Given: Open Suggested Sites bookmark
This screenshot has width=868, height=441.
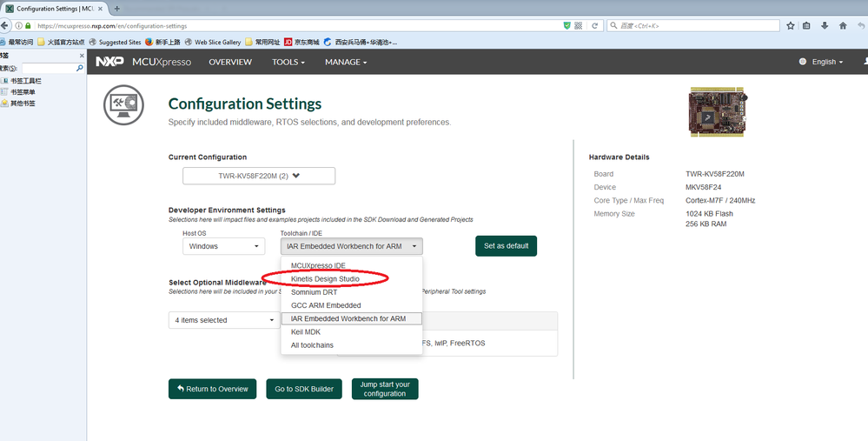Looking at the screenshot, I should point(116,42).
